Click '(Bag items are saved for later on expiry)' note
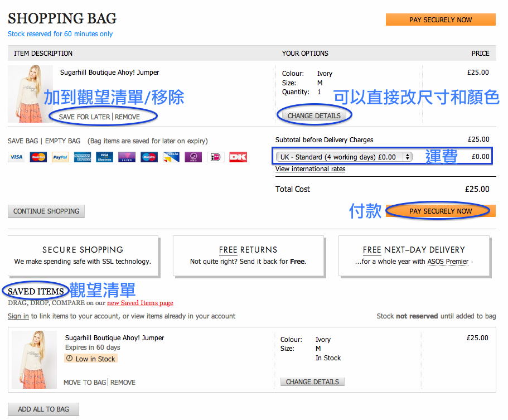Image resolution: width=508 pixels, height=420 pixels. pyautogui.click(x=147, y=141)
